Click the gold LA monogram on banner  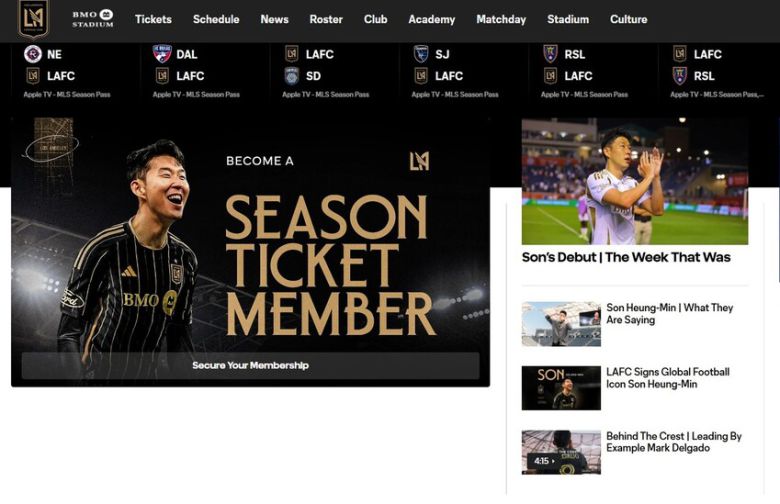pos(419,161)
